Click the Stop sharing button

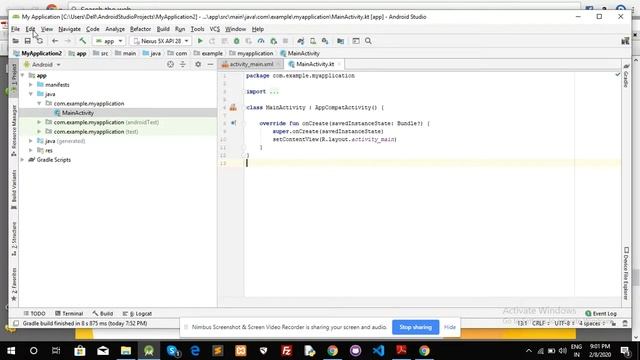416,327
